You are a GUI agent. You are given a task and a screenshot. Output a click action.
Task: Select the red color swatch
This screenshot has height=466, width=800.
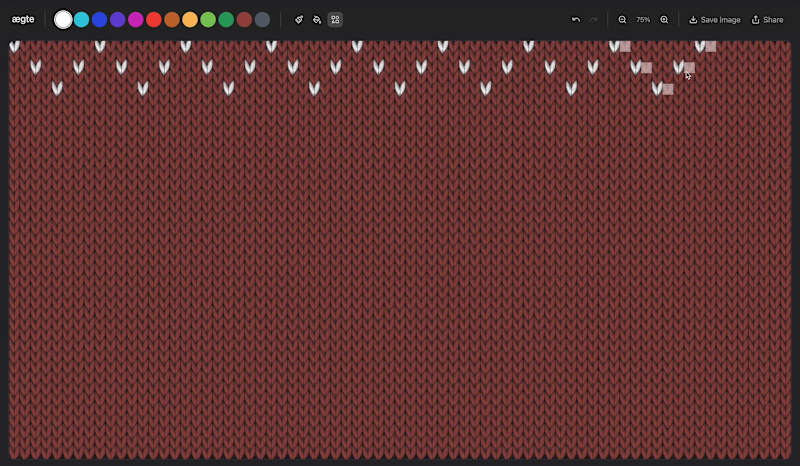tap(154, 19)
